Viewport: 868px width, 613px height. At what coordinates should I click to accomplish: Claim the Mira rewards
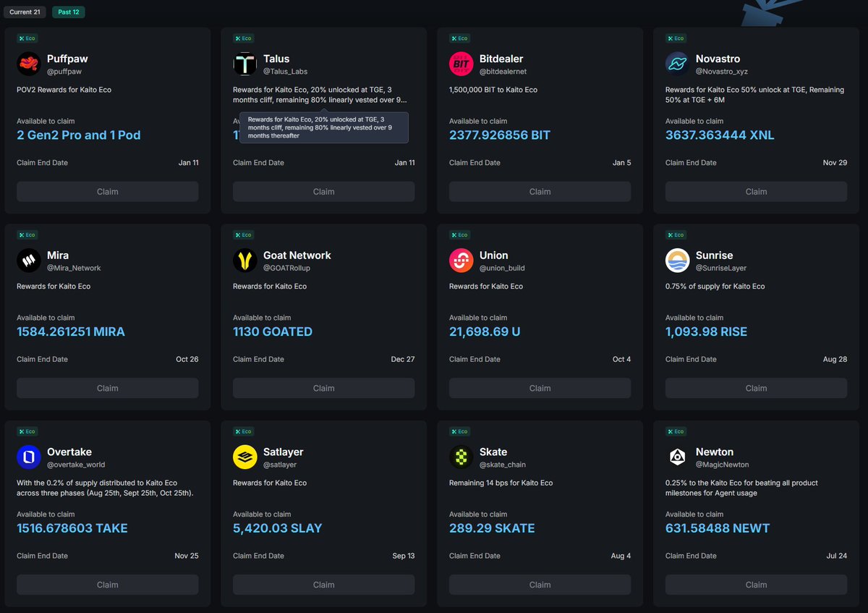(108, 388)
